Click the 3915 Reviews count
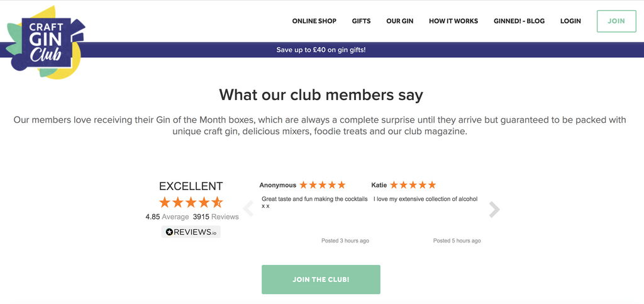 216,217
